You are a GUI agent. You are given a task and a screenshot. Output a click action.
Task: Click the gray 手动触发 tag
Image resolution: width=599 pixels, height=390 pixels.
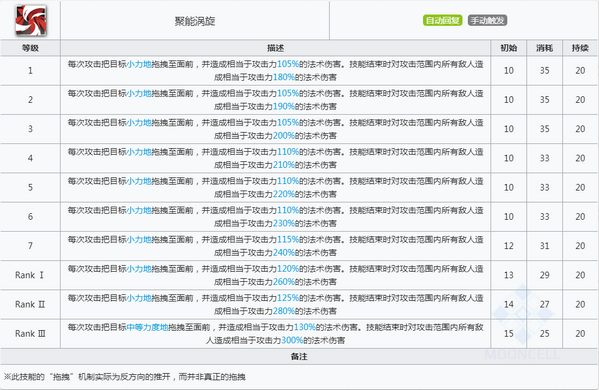point(487,20)
